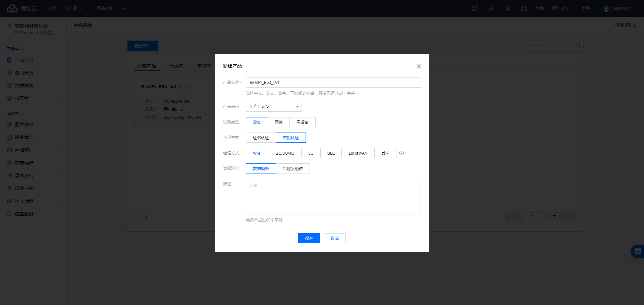Click the 取消 button
644x305 pixels.
point(335,238)
